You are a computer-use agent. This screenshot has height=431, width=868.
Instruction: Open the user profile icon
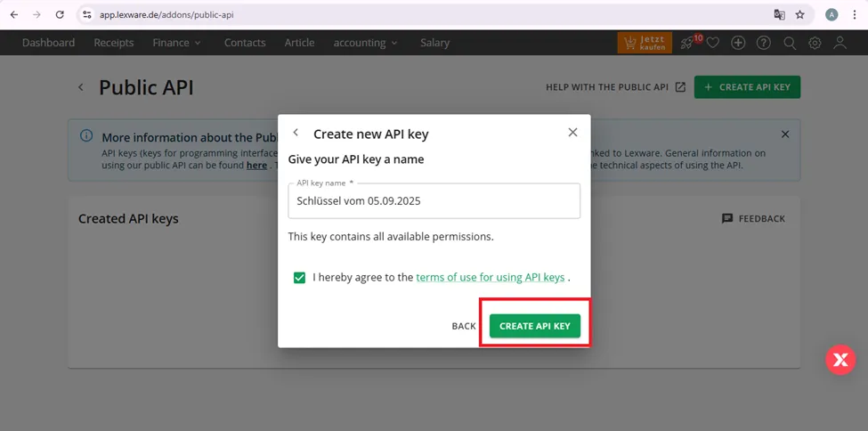point(840,43)
